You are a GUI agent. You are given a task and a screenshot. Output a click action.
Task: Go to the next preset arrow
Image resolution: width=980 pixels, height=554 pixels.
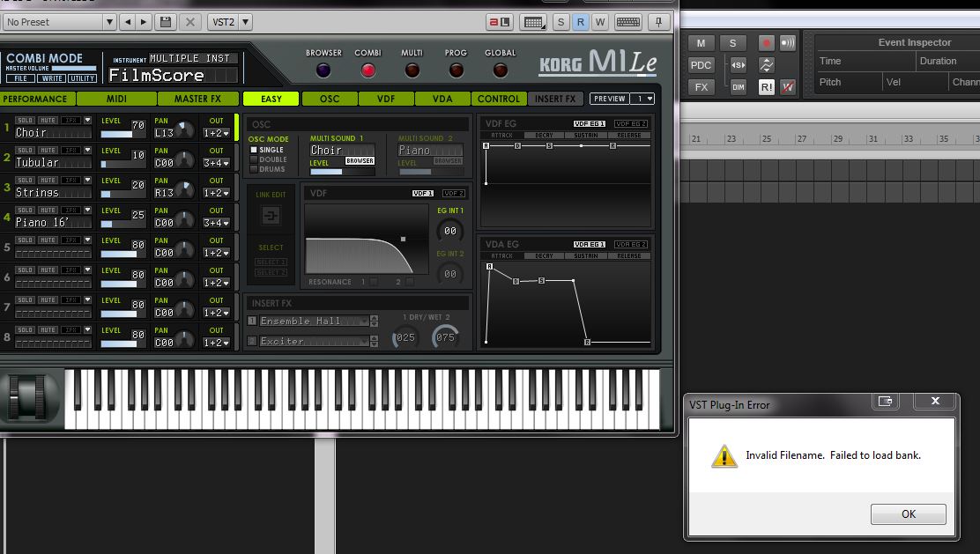pyautogui.click(x=144, y=22)
